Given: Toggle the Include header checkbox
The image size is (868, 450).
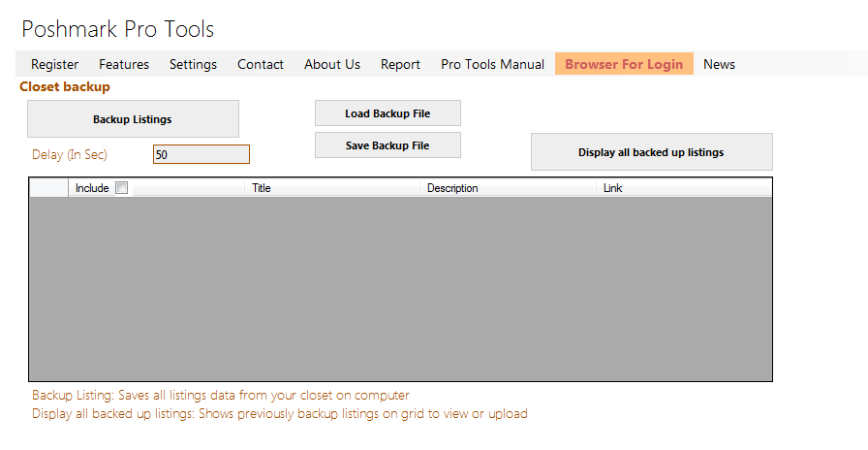Looking at the screenshot, I should [122, 188].
